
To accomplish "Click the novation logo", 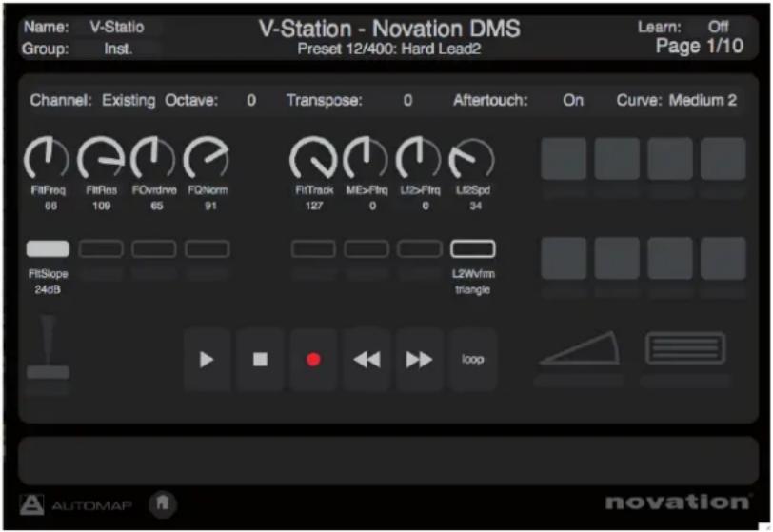I will click(x=678, y=502).
